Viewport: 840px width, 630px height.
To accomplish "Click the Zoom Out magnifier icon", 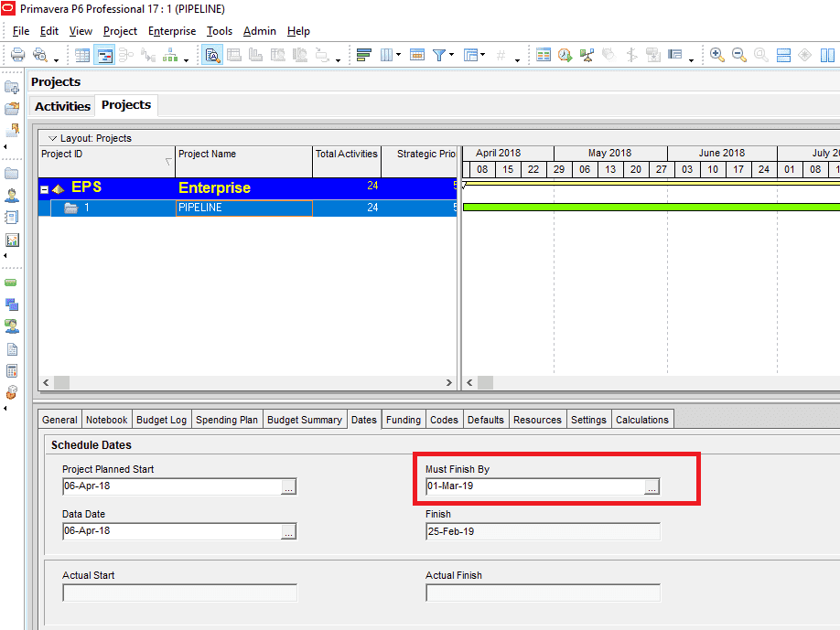I will (738, 55).
